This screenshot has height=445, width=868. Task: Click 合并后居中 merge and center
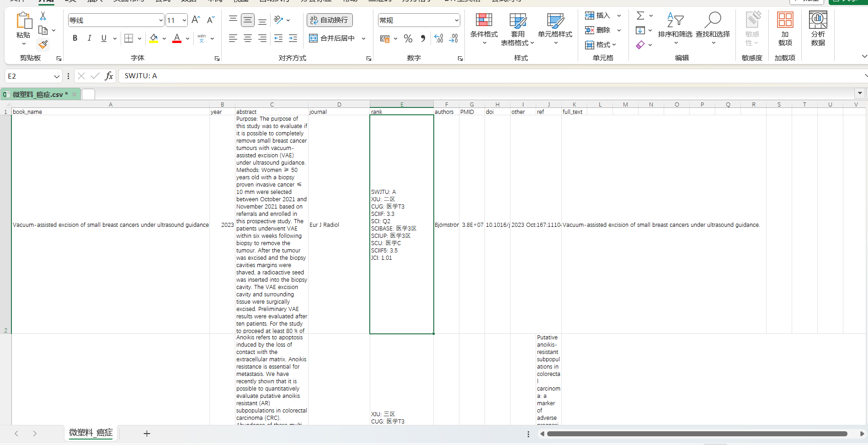[332, 38]
